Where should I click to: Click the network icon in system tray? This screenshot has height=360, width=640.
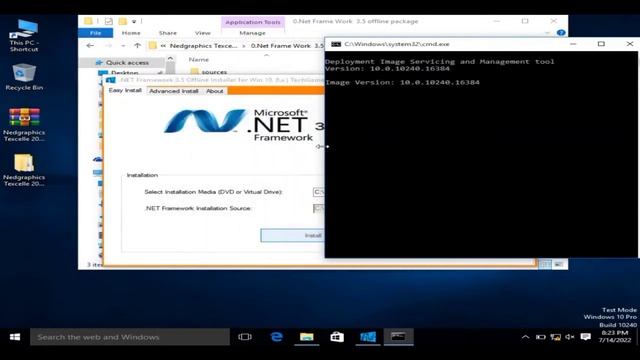click(x=555, y=337)
